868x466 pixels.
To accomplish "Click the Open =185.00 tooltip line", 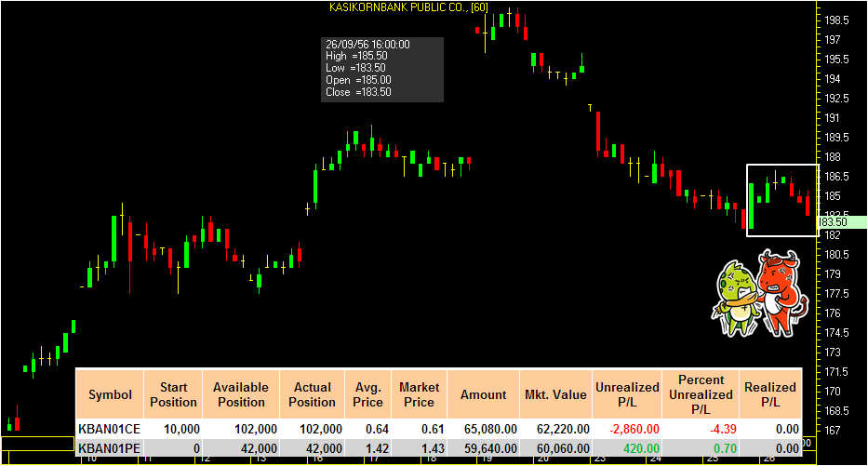I will click(x=358, y=80).
